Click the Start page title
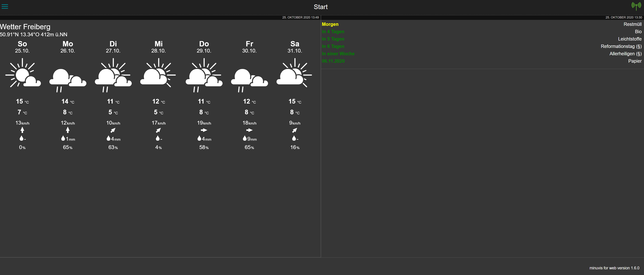Screen dimensions: 644x275 pos(321,7)
